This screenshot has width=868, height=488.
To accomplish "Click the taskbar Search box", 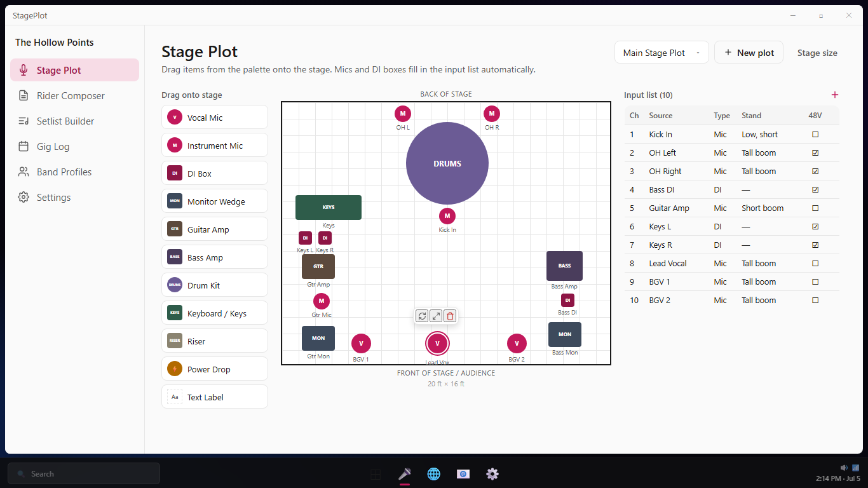I will click(84, 473).
